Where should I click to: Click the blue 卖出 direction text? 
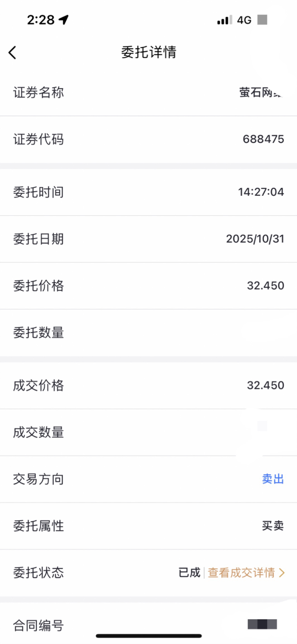pos(273,479)
